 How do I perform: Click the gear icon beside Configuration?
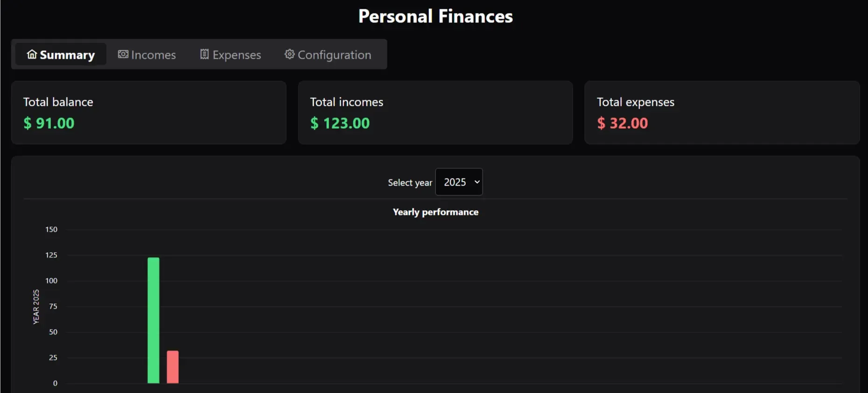290,55
